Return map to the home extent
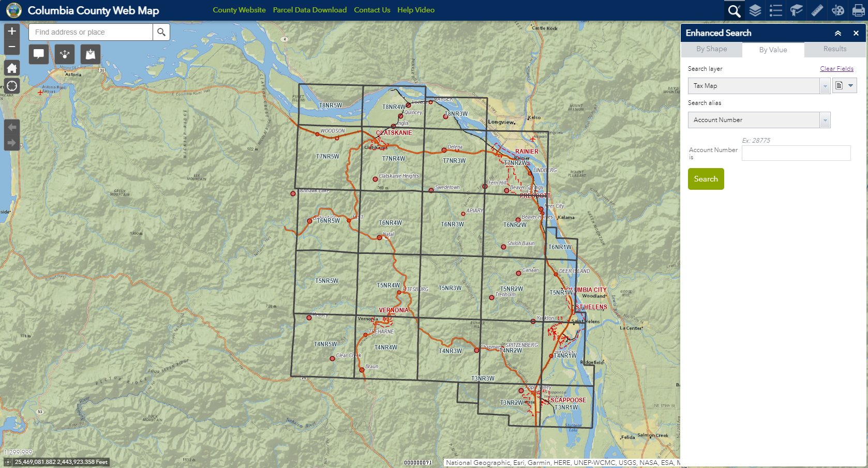The height and width of the screenshot is (468, 868). click(x=12, y=68)
